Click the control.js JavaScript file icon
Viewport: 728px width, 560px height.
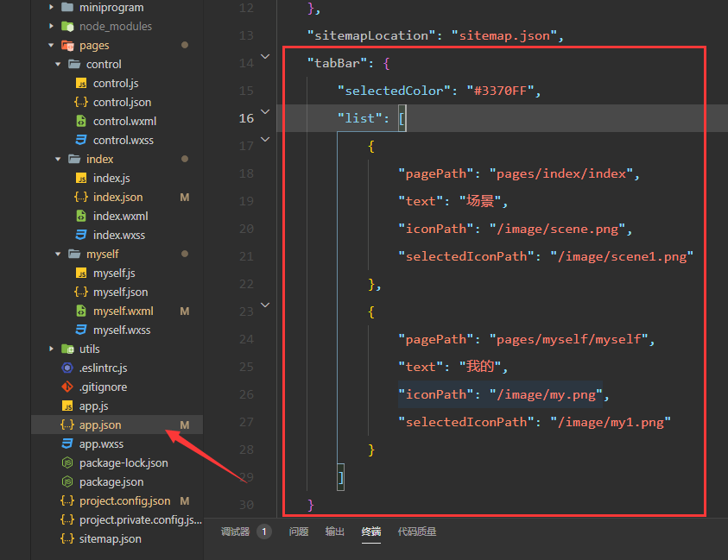point(81,84)
